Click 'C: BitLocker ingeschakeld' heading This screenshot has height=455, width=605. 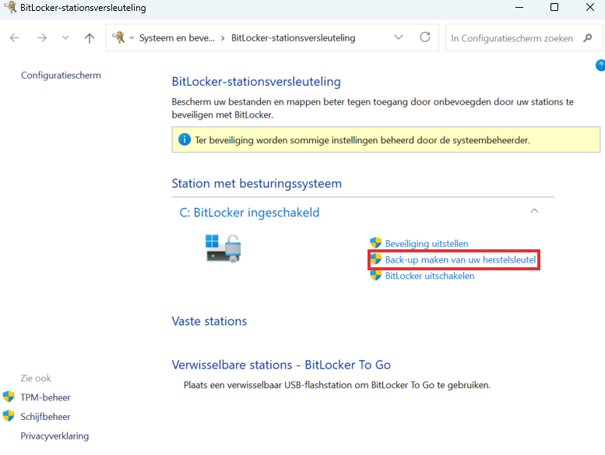pos(249,212)
